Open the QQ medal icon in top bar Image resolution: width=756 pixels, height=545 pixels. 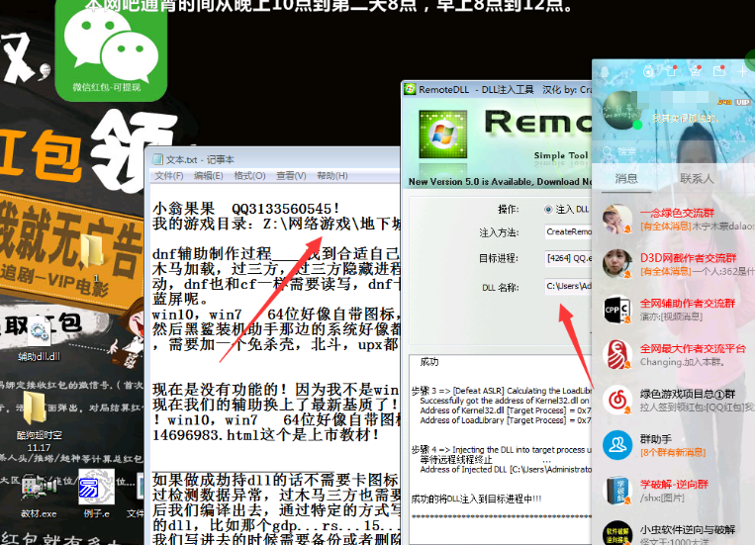click(x=648, y=71)
